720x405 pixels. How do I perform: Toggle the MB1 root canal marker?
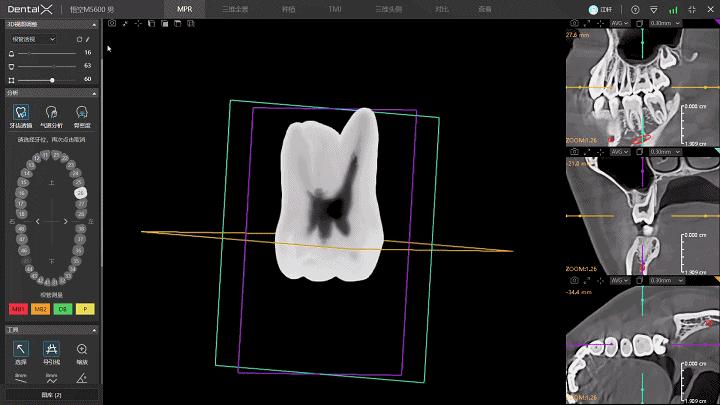click(x=18, y=309)
